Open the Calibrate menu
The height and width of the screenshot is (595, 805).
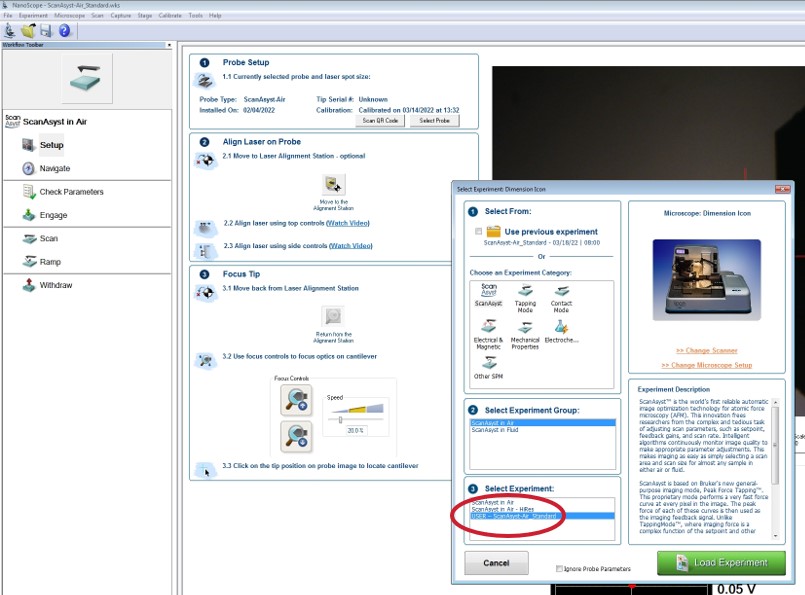click(170, 15)
